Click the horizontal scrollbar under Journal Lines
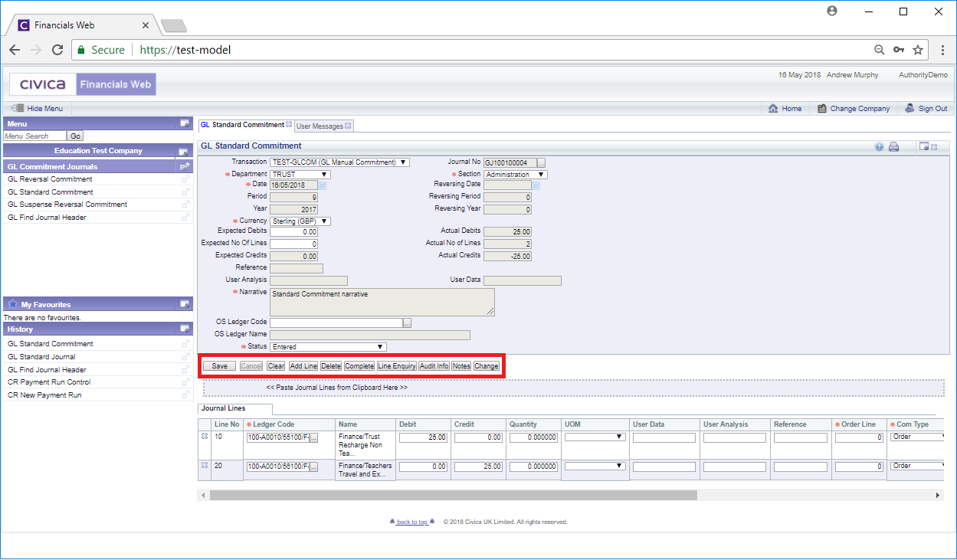The height and width of the screenshot is (560, 957). click(x=453, y=496)
